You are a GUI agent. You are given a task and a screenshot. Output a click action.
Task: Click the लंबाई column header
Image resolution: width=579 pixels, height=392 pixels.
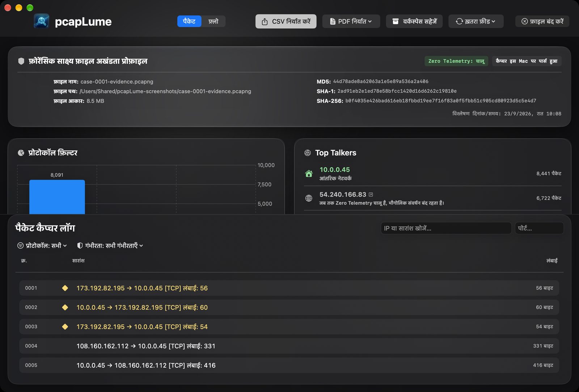click(x=552, y=261)
